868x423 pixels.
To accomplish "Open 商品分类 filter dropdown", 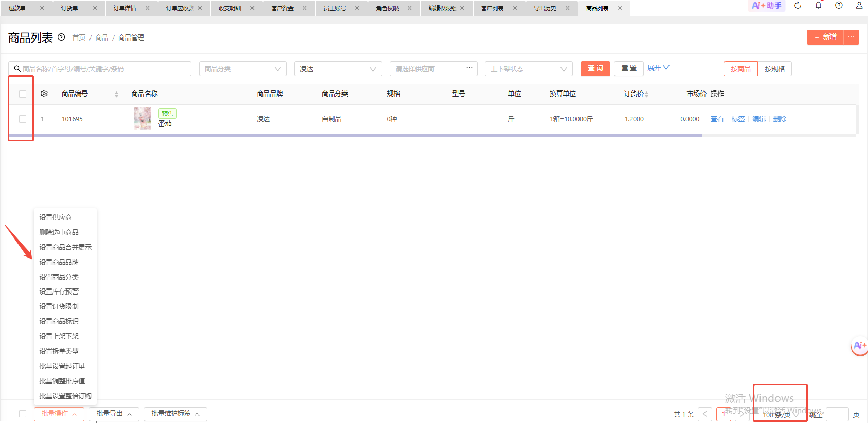I will (243, 69).
